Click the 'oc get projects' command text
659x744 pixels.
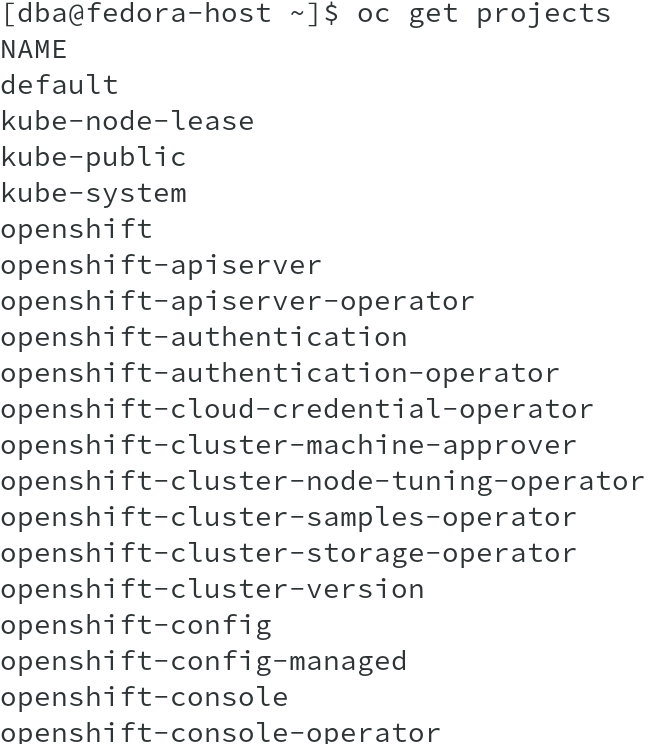pos(483,14)
